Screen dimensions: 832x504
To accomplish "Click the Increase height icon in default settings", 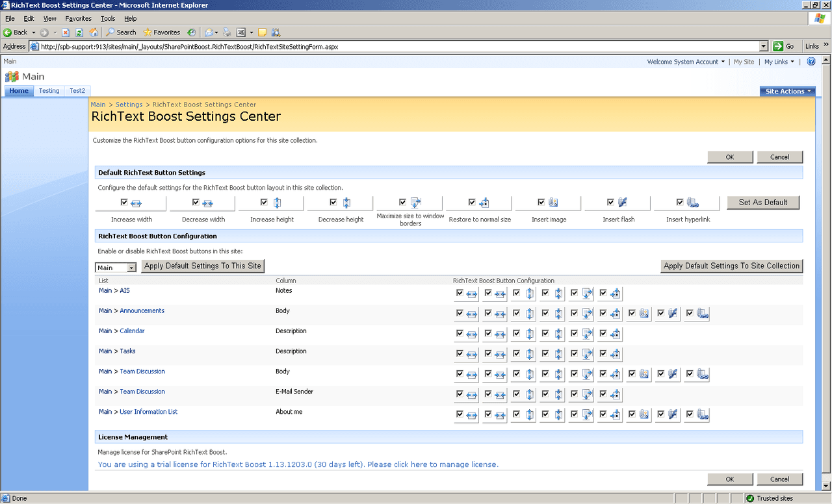I will [277, 203].
